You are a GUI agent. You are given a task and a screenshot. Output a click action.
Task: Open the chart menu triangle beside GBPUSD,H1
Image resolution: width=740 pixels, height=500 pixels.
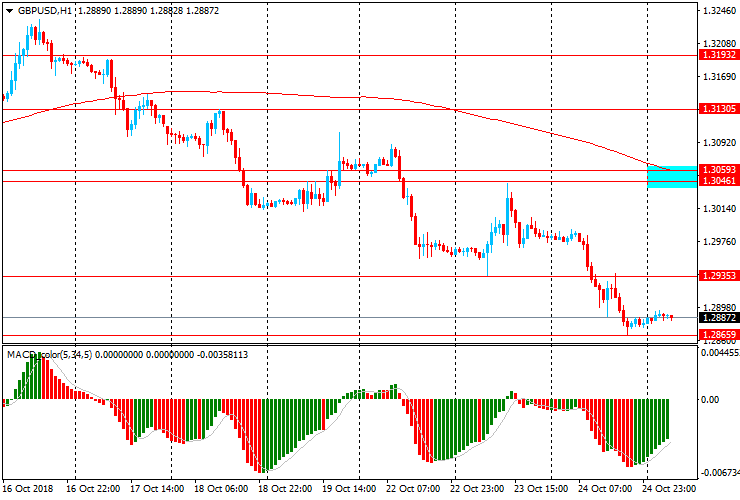click(9, 11)
